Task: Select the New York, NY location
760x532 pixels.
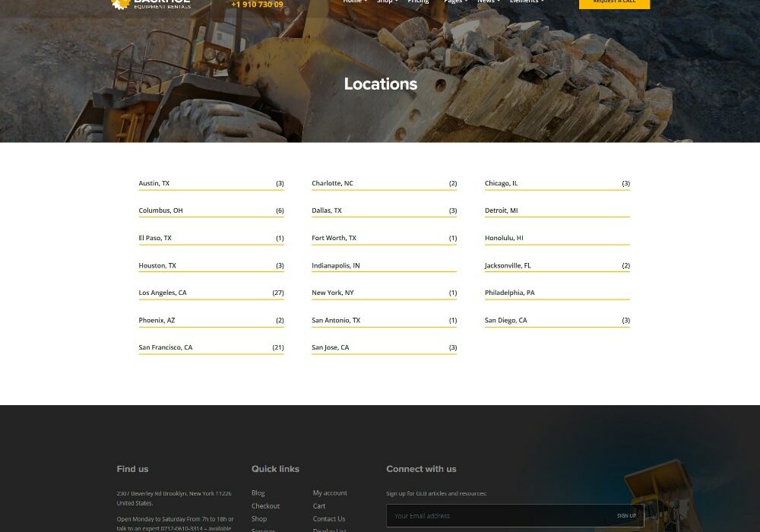Action: point(333,293)
